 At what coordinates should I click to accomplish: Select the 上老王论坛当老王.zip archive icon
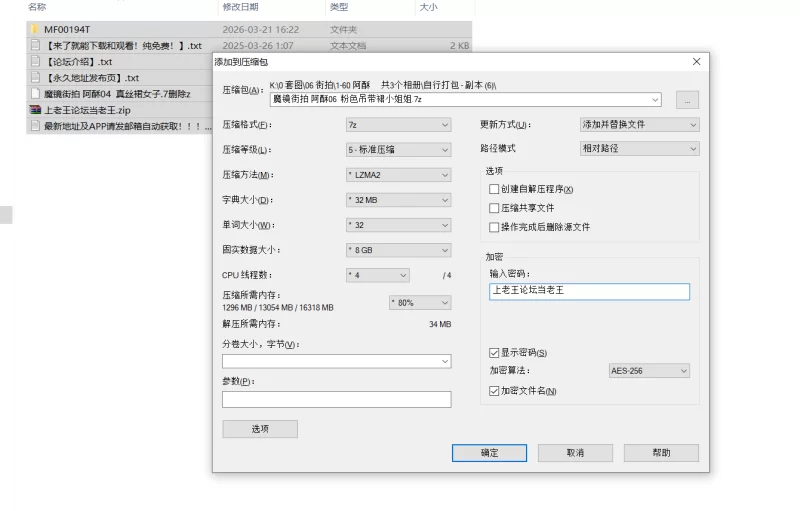click(35, 110)
